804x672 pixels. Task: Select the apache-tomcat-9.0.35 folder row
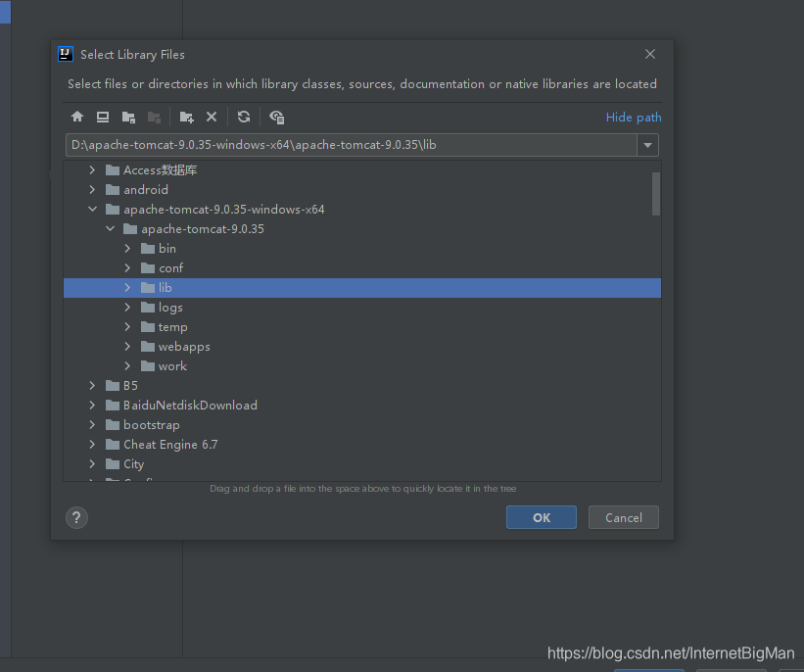pyautogui.click(x=362, y=229)
